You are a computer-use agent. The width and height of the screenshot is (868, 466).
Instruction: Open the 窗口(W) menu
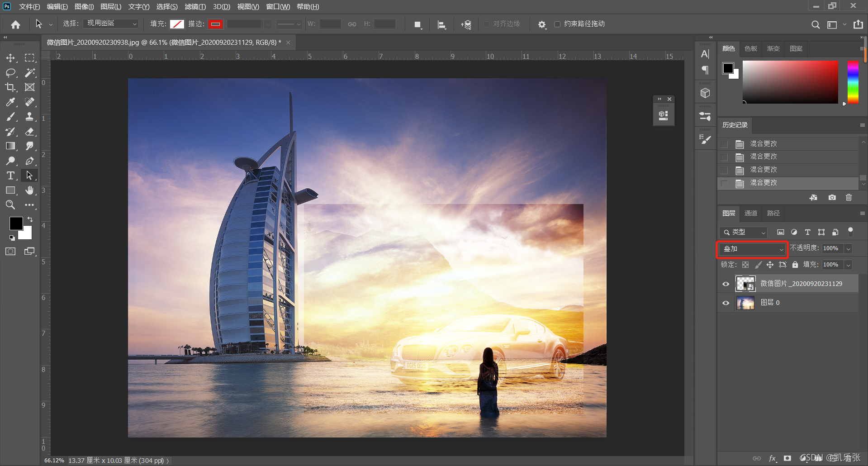pos(278,6)
